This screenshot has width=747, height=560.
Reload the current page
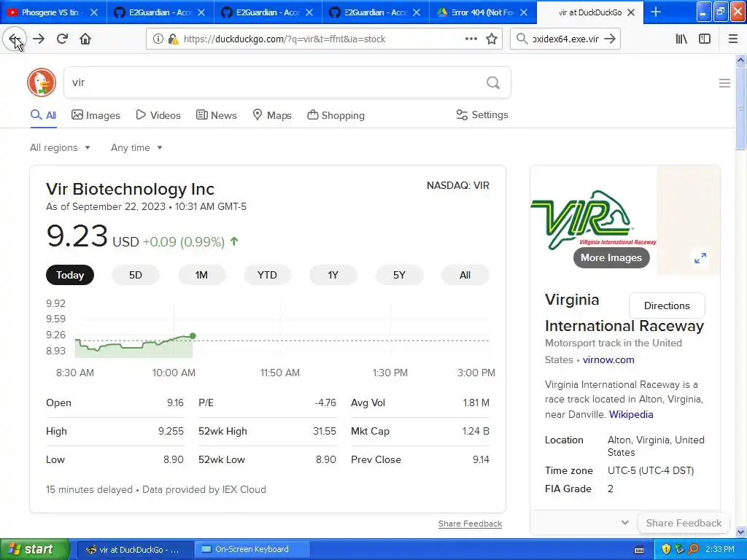point(62,39)
